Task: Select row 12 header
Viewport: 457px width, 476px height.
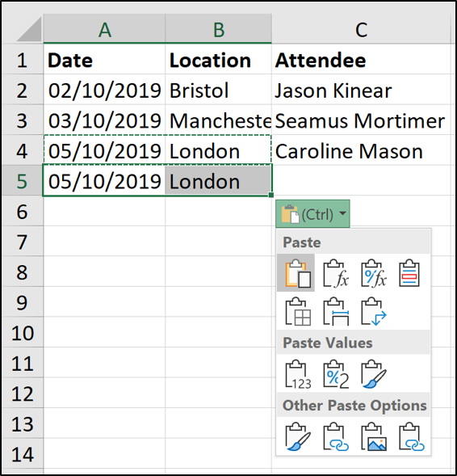Action: (22, 394)
